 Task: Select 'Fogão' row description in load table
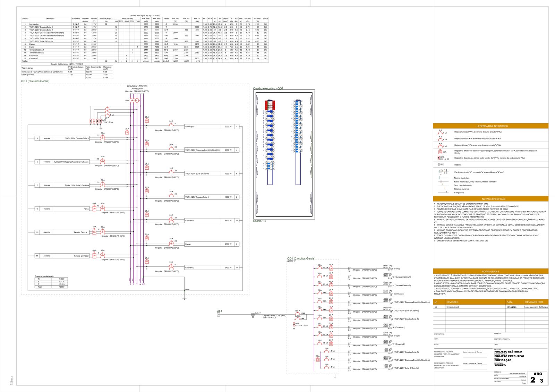pos(32,44)
